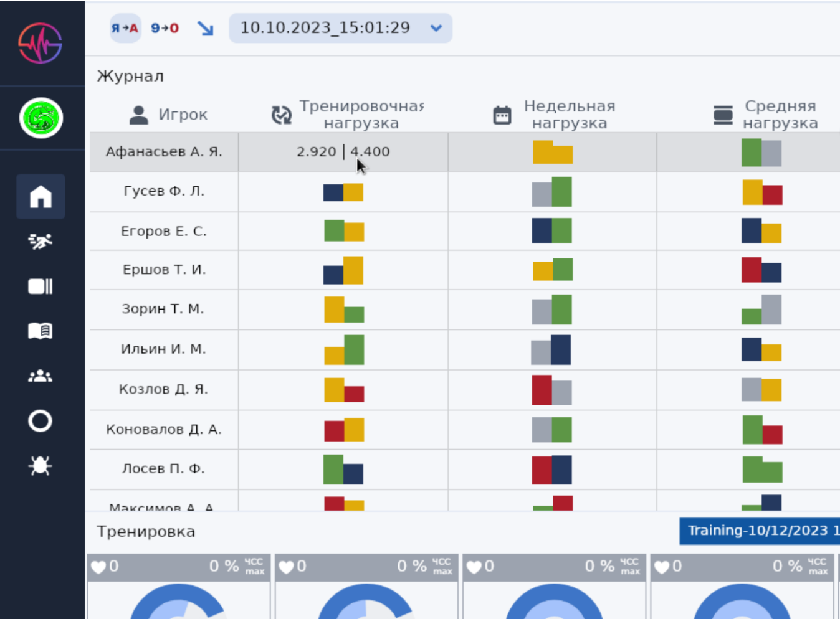Select player Лосев П. Ф.
Screen dimensions: 840x619
164,468
